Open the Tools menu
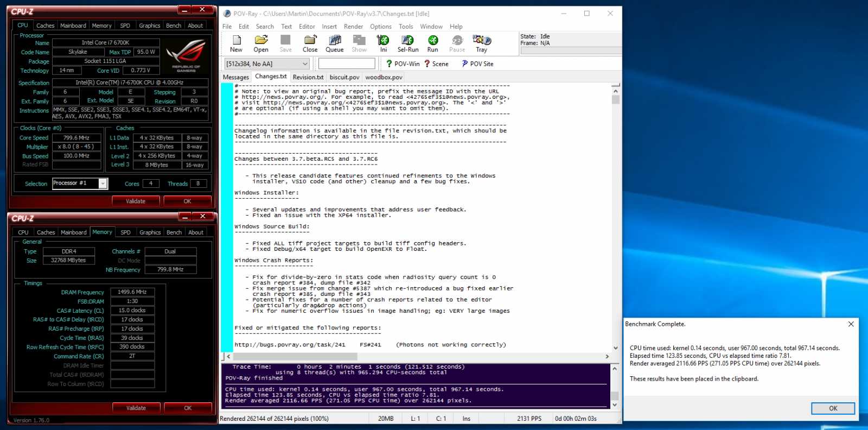 tap(406, 27)
